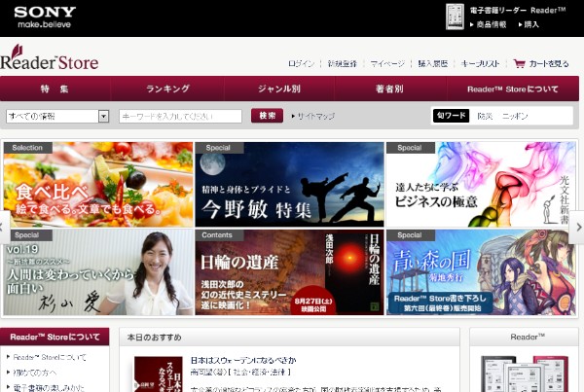Open the 青い森の国 banner
Image resolution: width=584 pixels, height=392 pixels.
click(x=481, y=272)
